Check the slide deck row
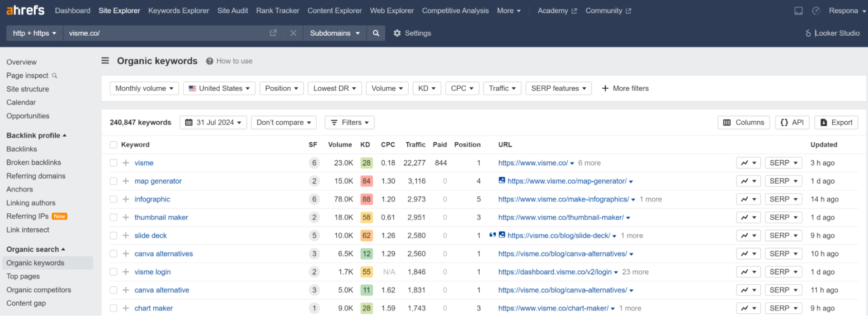868x316 pixels. pyautogui.click(x=113, y=235)
